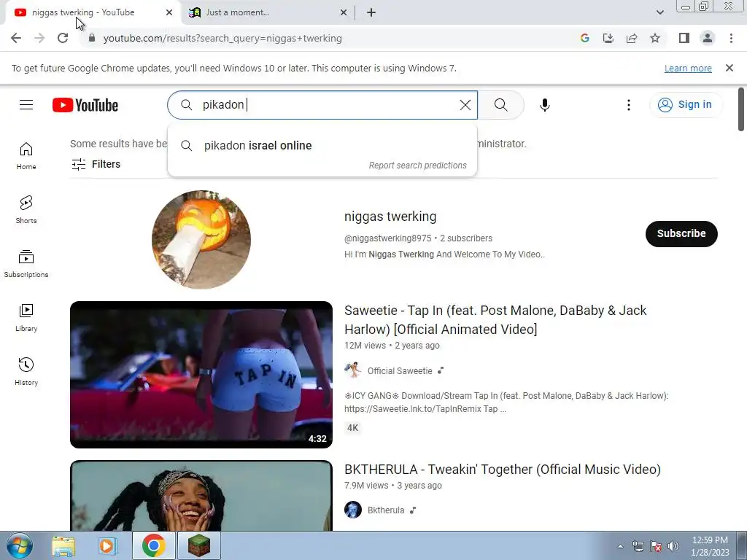This screenshot has width=747, height=560.
Task: Toggle the Chrome side panel
Action: (x=684, y=38)
